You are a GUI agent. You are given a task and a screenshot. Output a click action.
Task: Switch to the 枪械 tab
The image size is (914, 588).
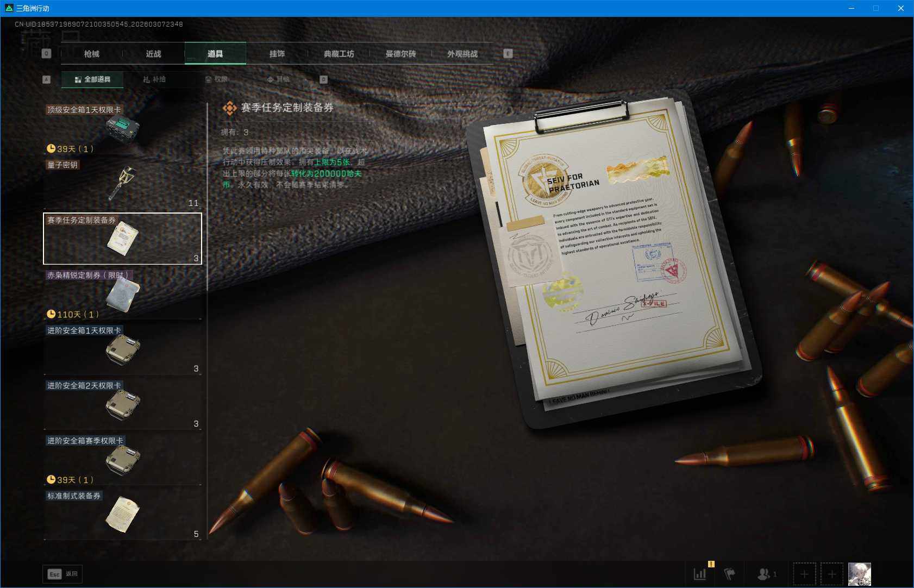92,54
